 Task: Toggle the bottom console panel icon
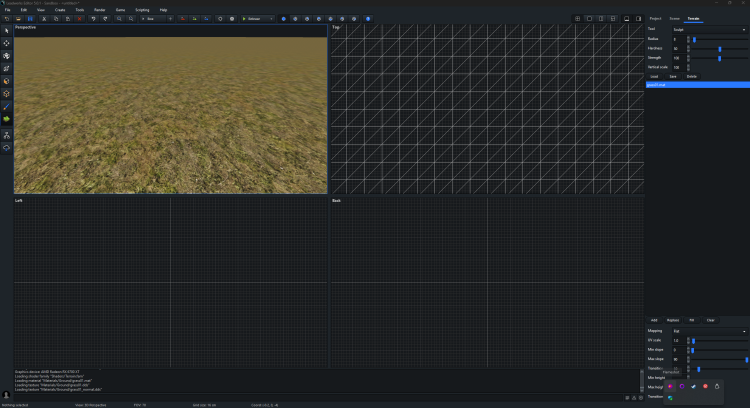tap(627, 18)
